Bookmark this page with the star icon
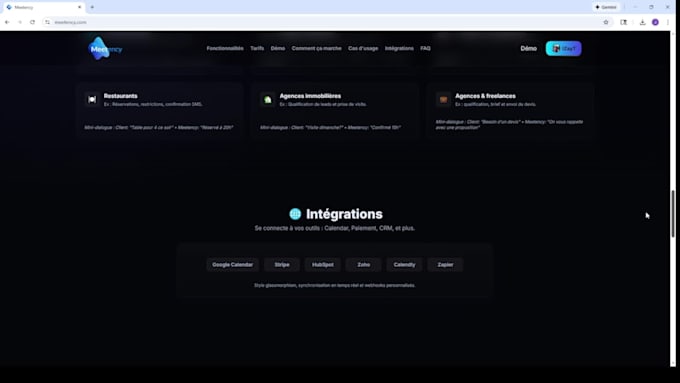680x383 pixels. [x=606, y=22]
